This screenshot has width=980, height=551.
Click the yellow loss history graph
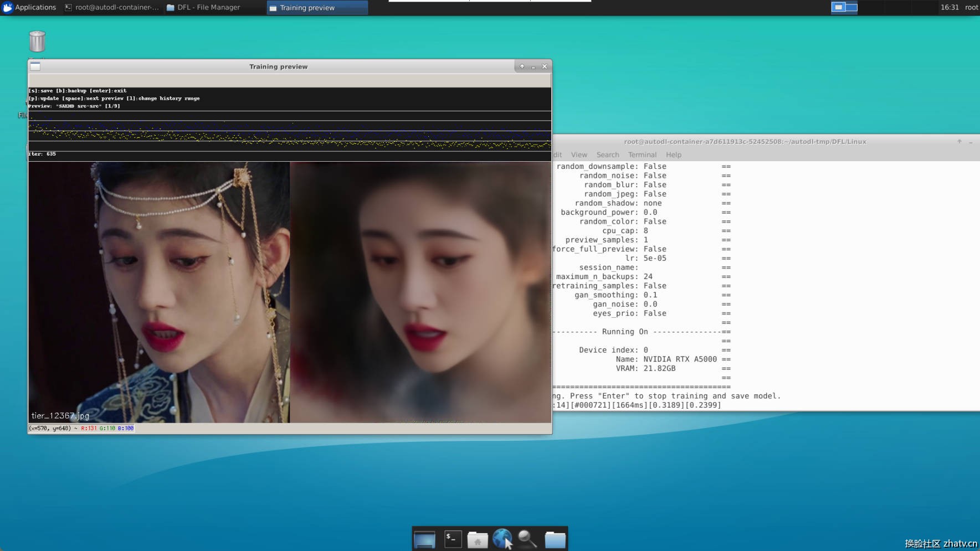click(290, 131)
